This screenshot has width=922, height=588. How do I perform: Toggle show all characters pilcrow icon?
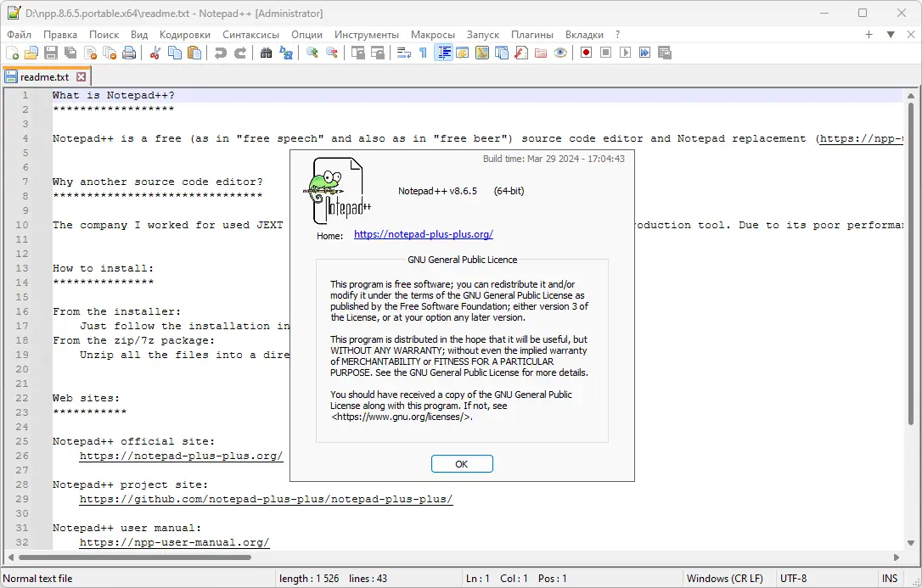[423, 53]
